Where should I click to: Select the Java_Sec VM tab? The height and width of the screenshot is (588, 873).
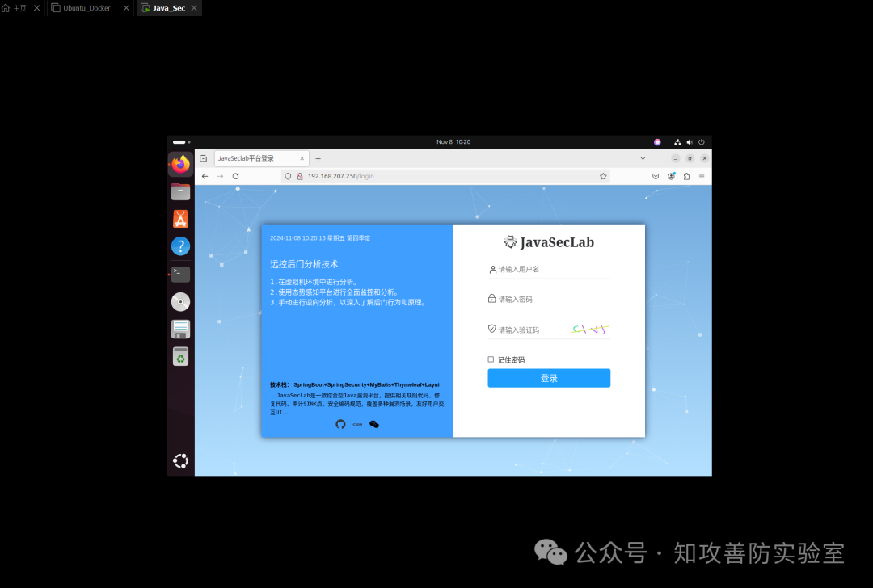tap(169, 8)
